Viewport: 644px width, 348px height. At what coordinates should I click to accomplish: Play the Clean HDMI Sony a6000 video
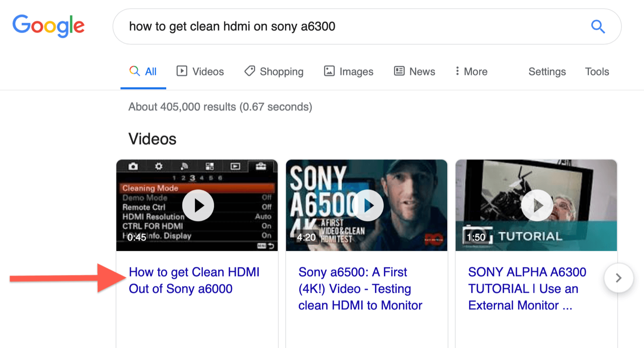(198, 205)
